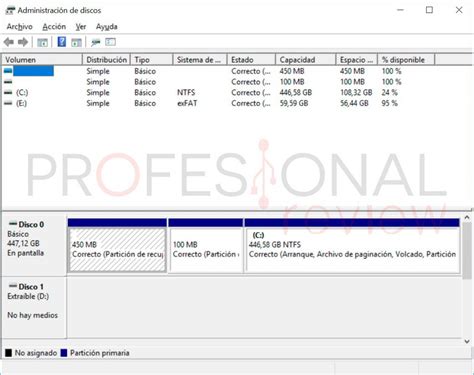The height and width of the screenshot is (375, 474).
Task: Select the 100 MB volume row icon
Action: [x=8, y=82]
